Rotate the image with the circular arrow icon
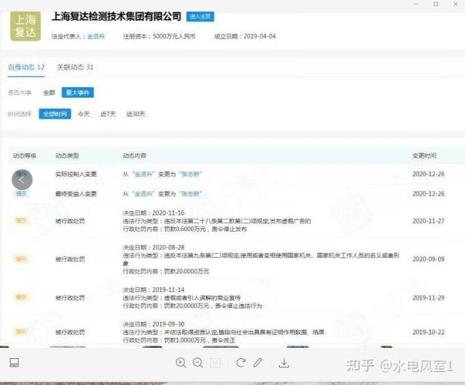The height and width of the screenshot is (385, 465). [241, 363]
